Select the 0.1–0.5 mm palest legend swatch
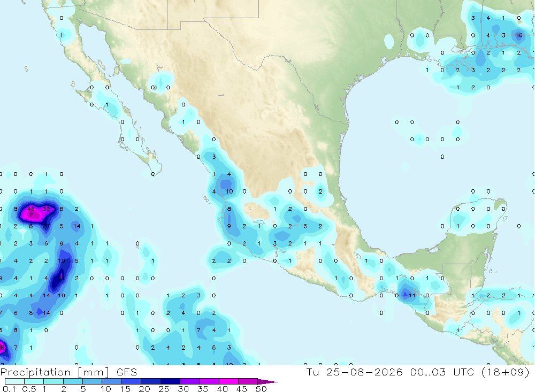 [x=14, y=381]
